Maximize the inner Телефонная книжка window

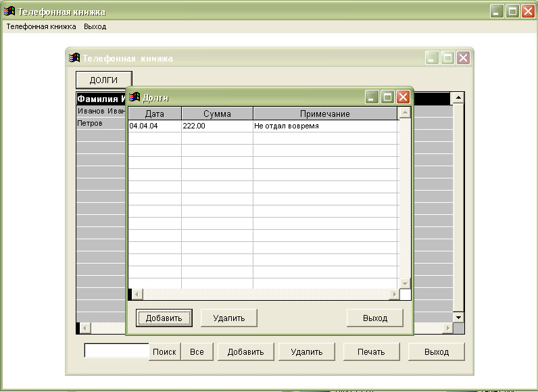[x=447, y=57]
